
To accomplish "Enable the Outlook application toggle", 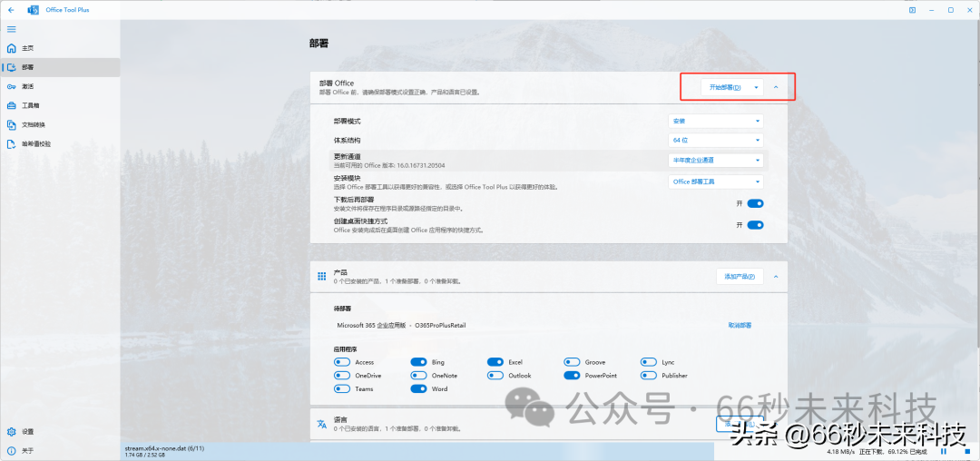I will point(495,376).
